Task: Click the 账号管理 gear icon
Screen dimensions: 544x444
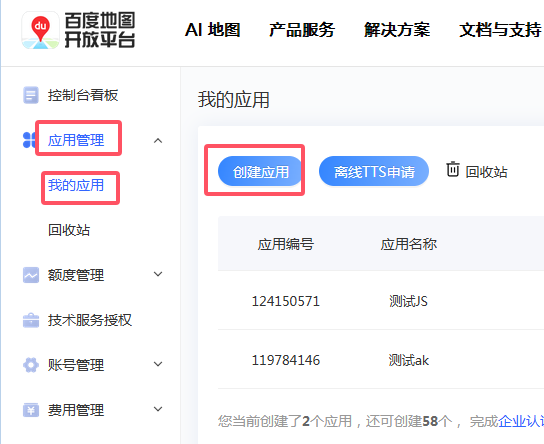Action: (x=31, y=365)
